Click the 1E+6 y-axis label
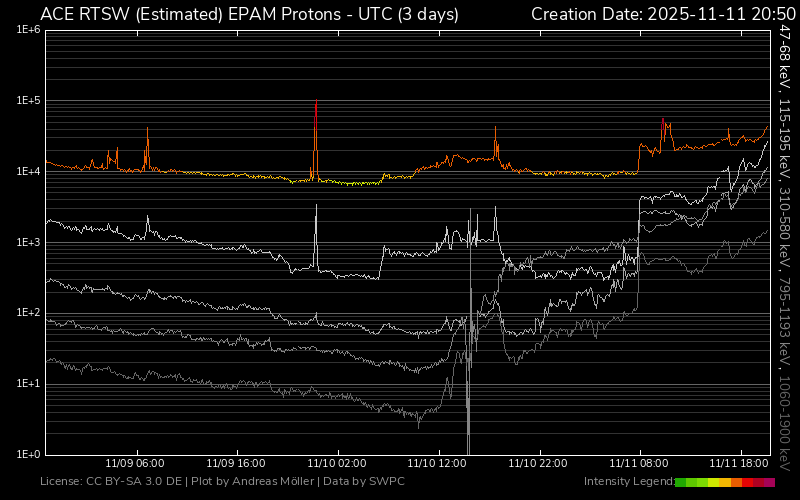 (x=28, y=31)
